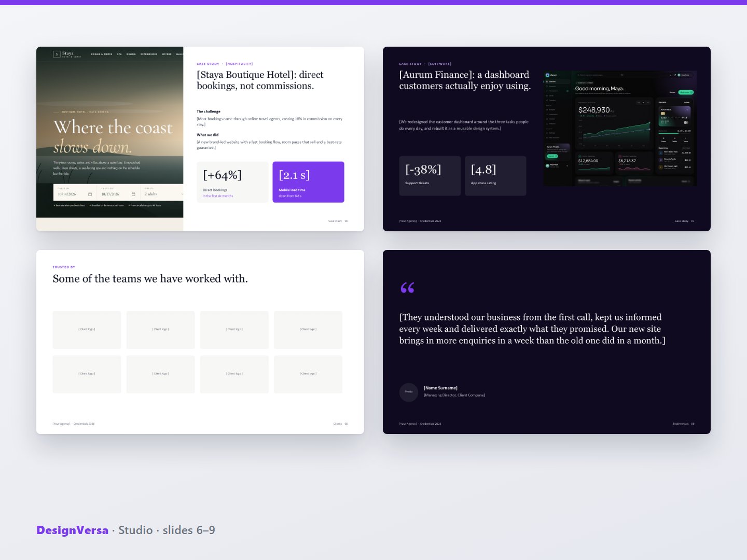Click the 'The challenge' subheading

(209, 111)
